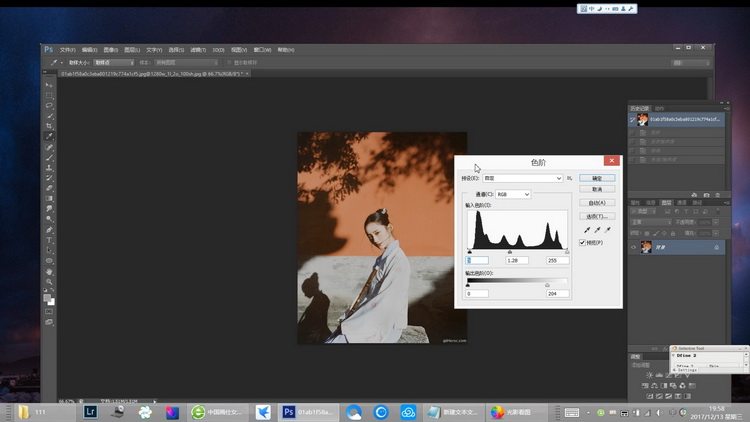Open the Layer menu
The height and width of the screenshot is (422, 750).
coord(132,50)
